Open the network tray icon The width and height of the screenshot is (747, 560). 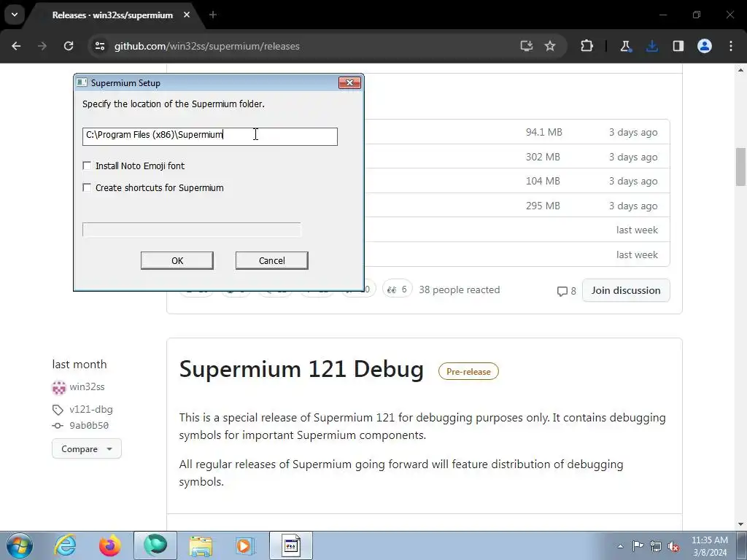pos(656,546)
